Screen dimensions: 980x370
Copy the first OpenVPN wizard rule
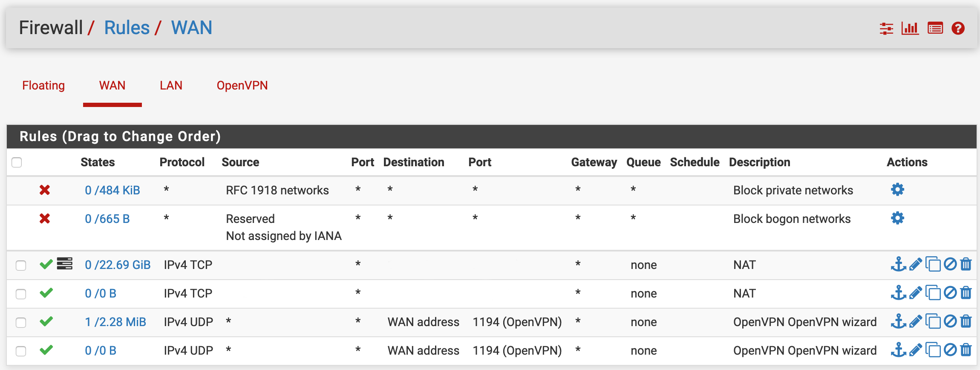point(933,321)
